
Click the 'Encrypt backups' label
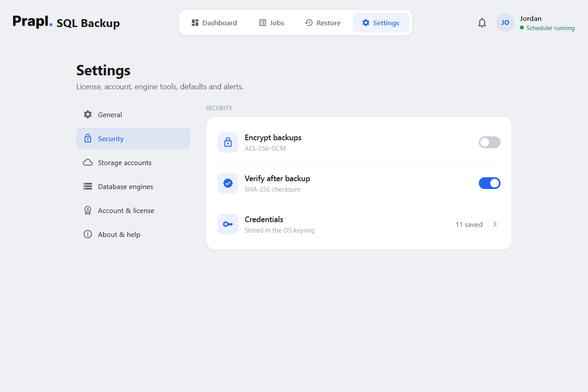pyautogui.click(x=273, y=138)
